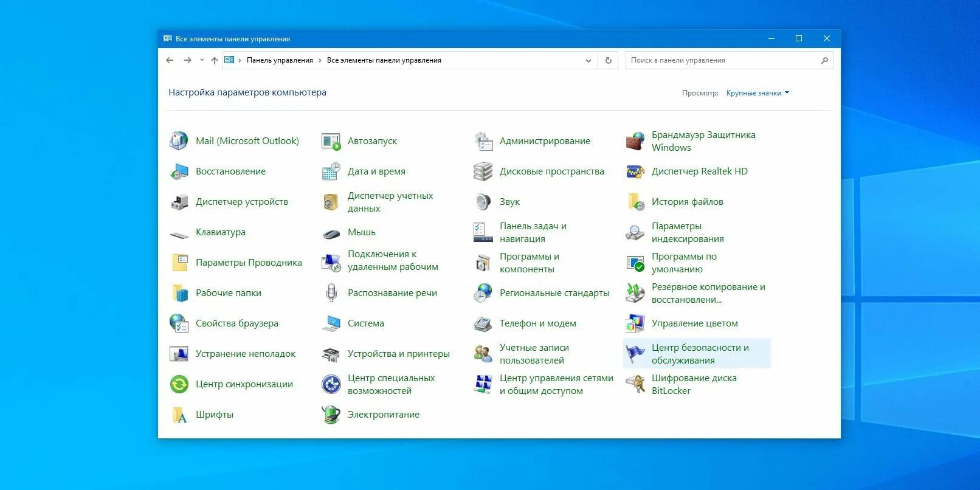Refresh the control panel view

pos(608,60)
